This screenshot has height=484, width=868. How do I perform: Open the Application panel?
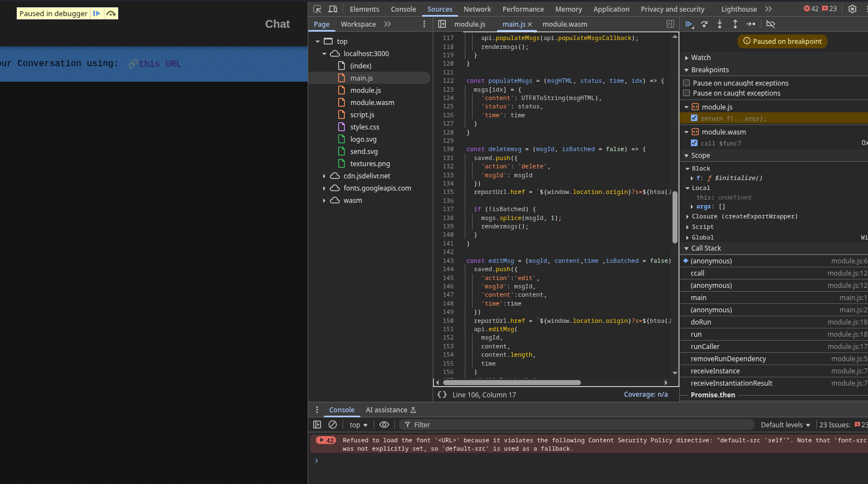(611, 9)
